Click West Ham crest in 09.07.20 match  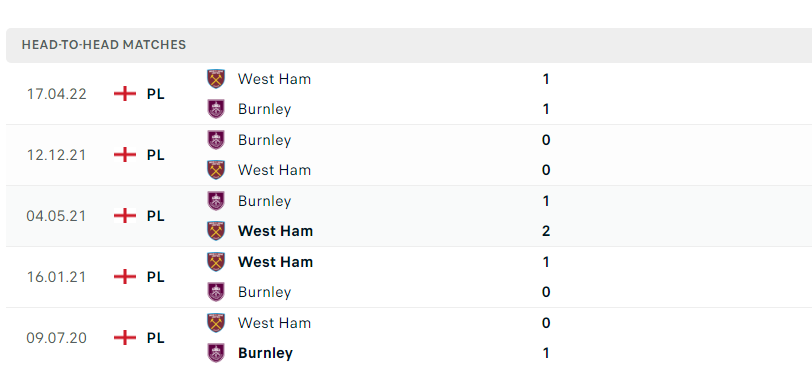click(216, 323)
